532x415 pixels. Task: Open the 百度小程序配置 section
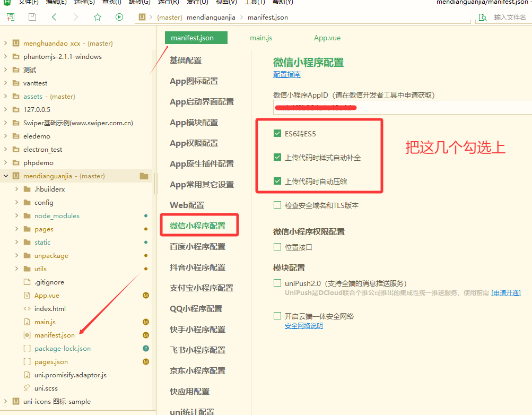(197, 247)
